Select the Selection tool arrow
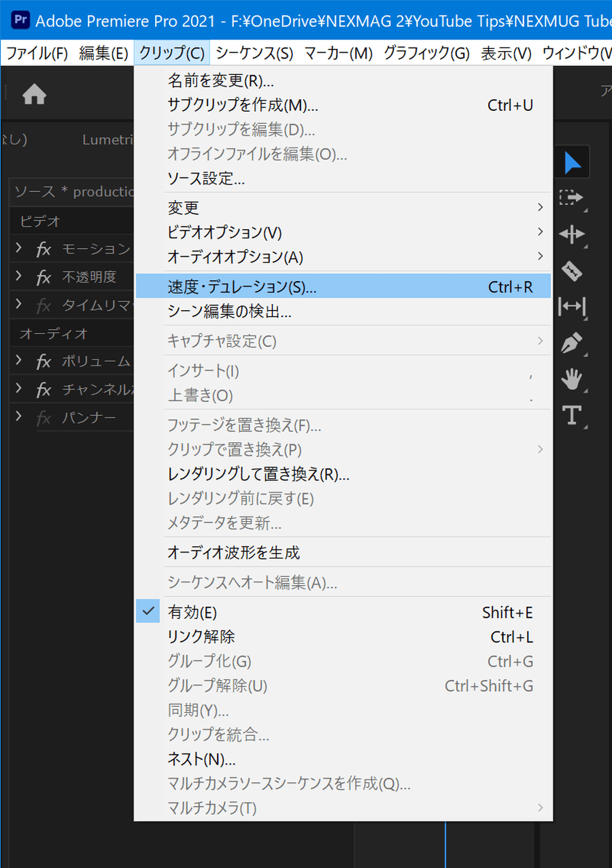This screenshot has width=612, height=868. 573,163
